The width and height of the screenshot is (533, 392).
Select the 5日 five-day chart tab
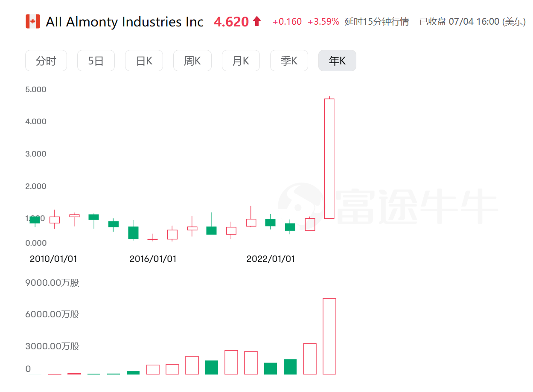click(x=96, y=61)
